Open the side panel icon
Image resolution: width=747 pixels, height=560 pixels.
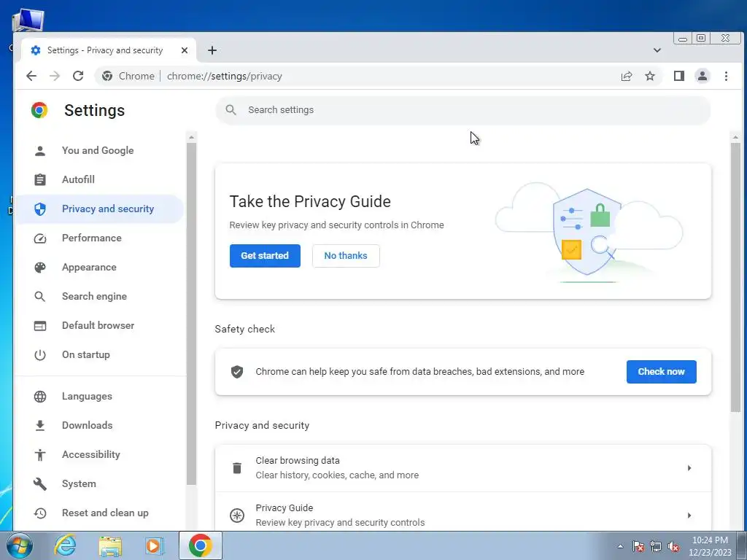pyautogui.click(x=679, y=76)
